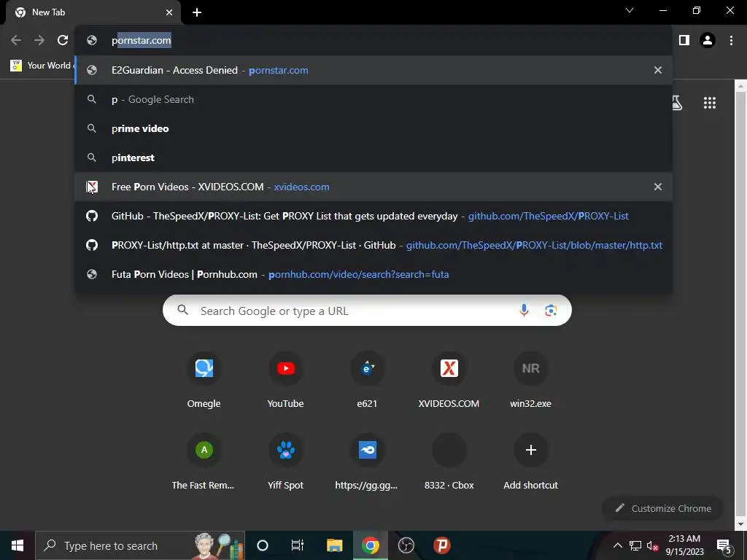Click the Windows Type here to search box

pyautogui.click(x=140, y=545)
